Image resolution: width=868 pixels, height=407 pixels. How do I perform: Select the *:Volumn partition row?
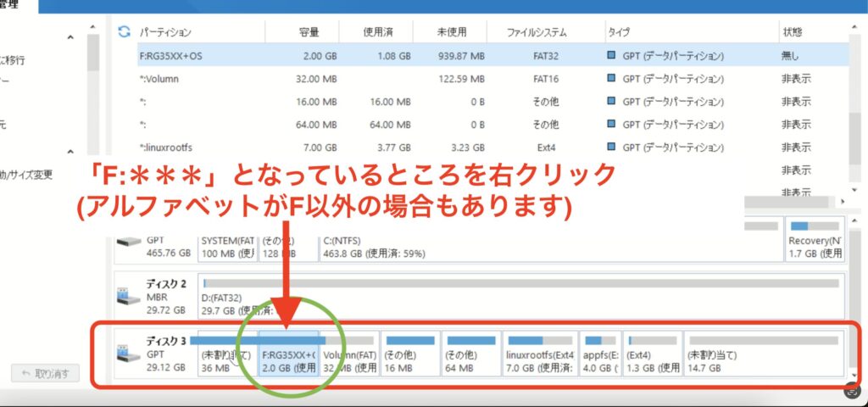point(492,79)
